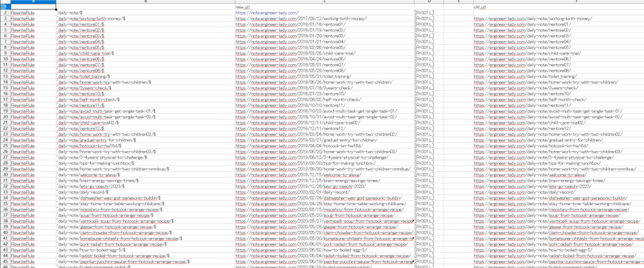Select the ^daily-note/nentore01/$ pattern cell

click(x=145, y=25)
